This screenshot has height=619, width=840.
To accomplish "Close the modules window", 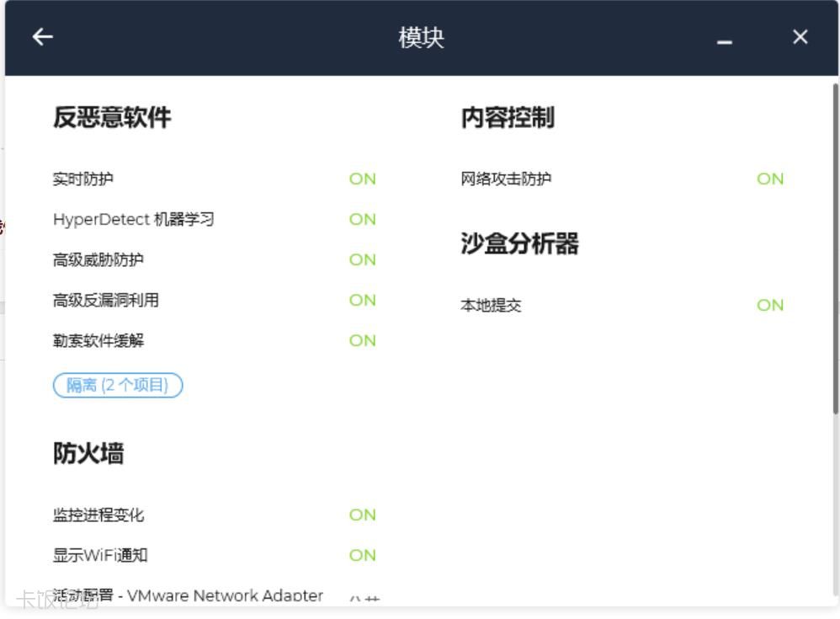I will [800, 37].
